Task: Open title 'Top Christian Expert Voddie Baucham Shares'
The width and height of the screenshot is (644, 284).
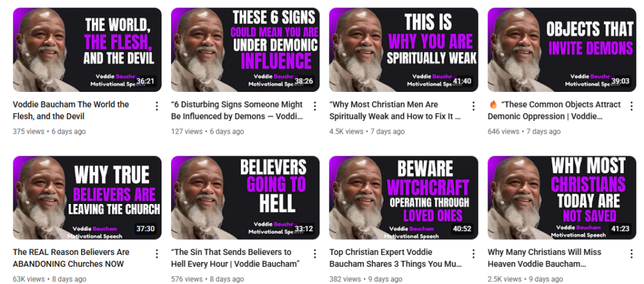Action: pos(396,258)
